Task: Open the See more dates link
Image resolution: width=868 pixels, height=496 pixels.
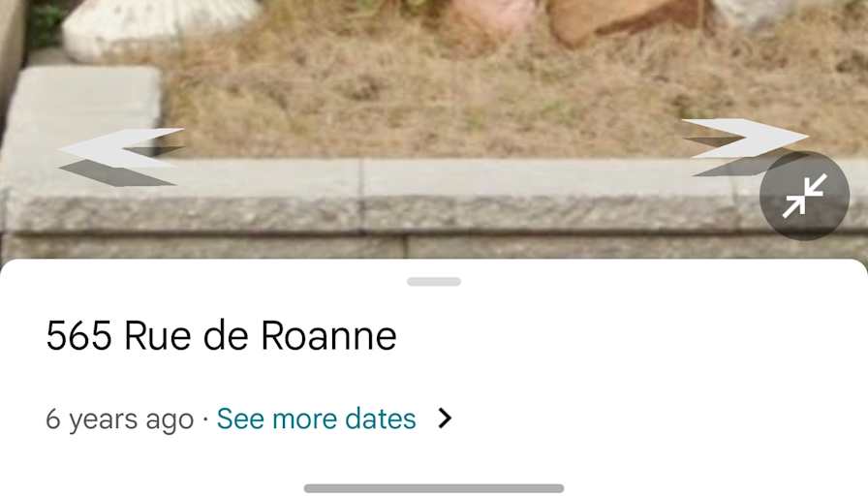Action: pyautogui.click(x=316, y=418)
